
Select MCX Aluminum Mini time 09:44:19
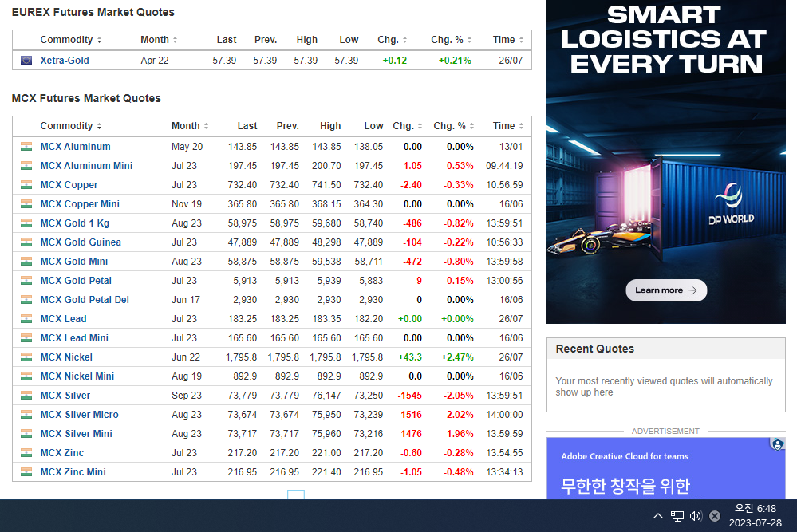(504, 166)
